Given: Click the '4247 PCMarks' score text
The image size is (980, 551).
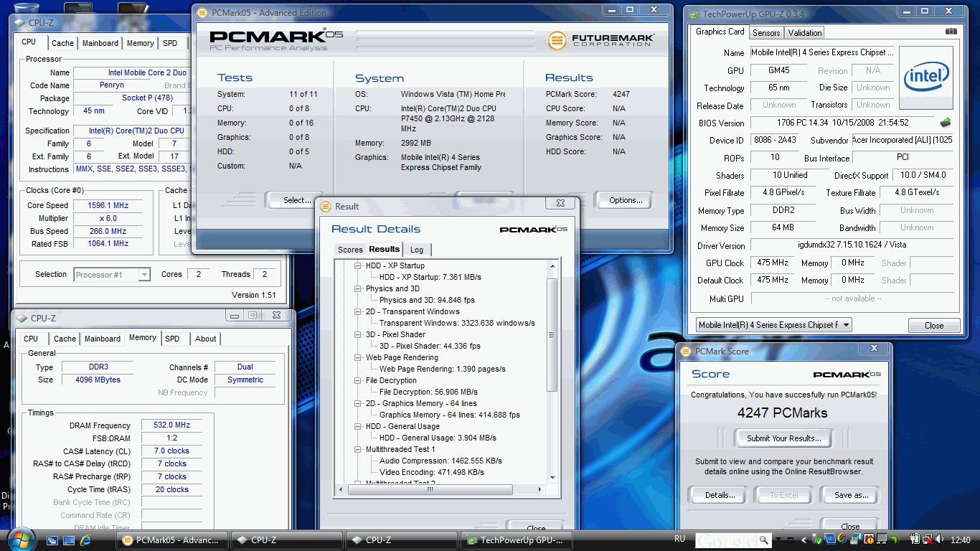Looking at the screenshot, I should (x=782, y=413).
